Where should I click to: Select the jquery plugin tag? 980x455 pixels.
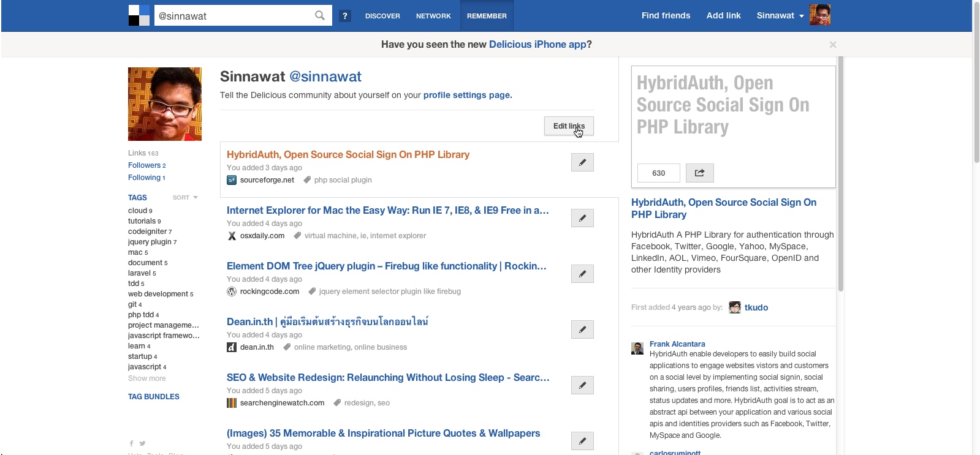pyautogui.click(x=153, y=242)
